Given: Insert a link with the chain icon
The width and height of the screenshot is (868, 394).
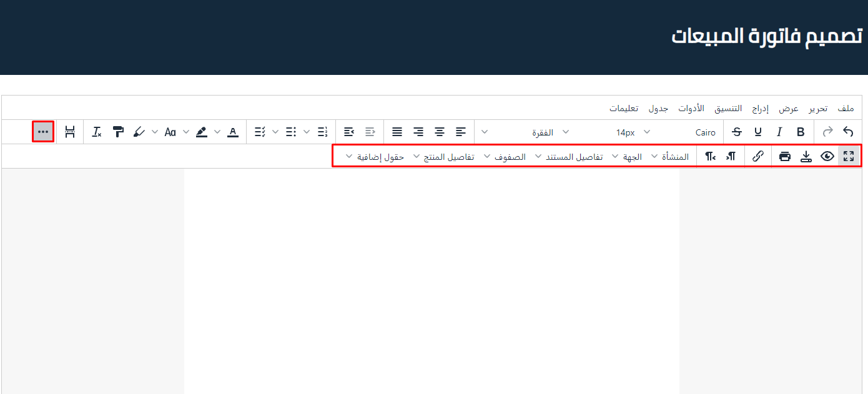Looking at the screenshot, I should tap(758, 157).
